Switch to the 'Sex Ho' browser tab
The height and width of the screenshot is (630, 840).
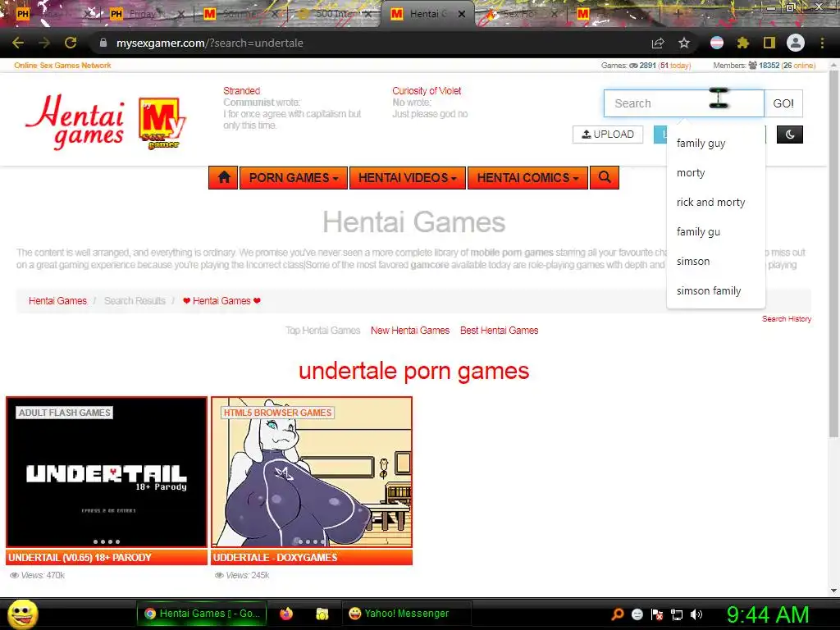[521, 14]
